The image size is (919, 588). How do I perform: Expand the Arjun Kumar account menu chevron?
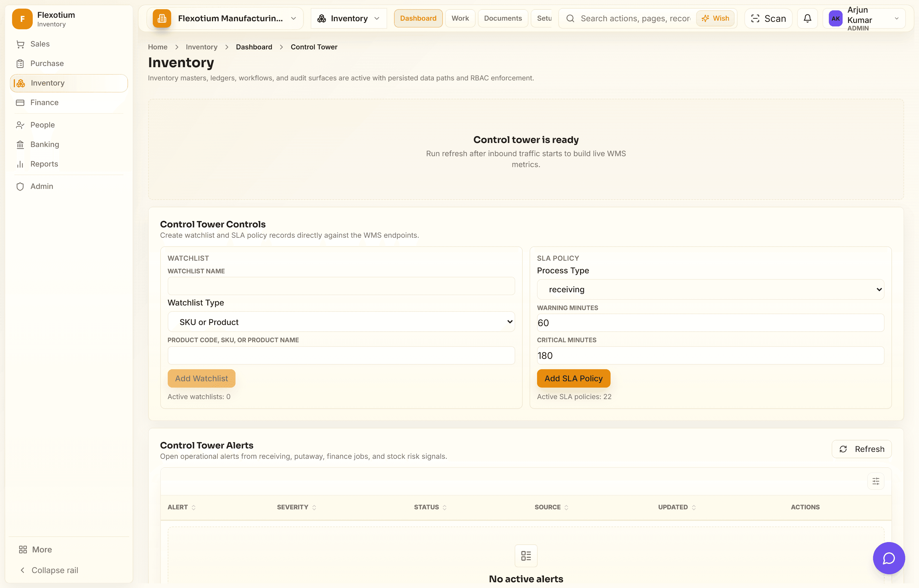pos(897,18)
